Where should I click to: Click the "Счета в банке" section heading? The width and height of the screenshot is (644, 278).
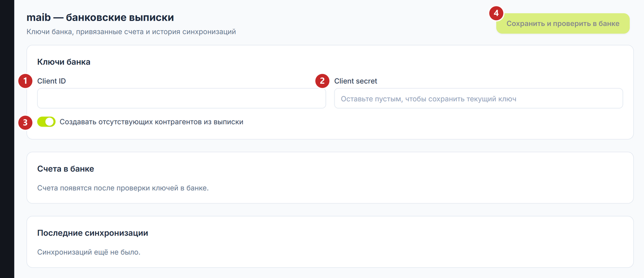click(x=66, y=169)
